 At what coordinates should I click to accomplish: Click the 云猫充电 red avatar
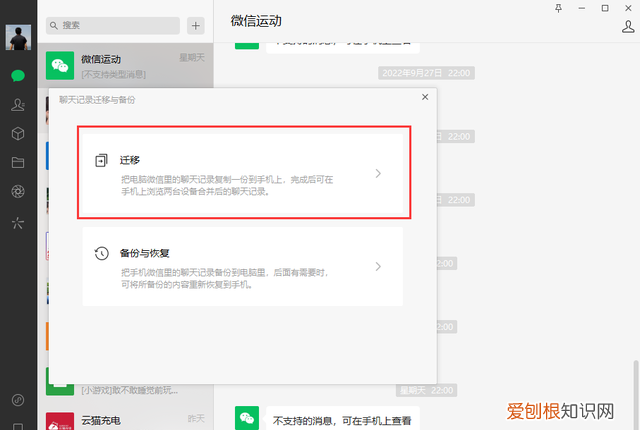coord(60,421)
